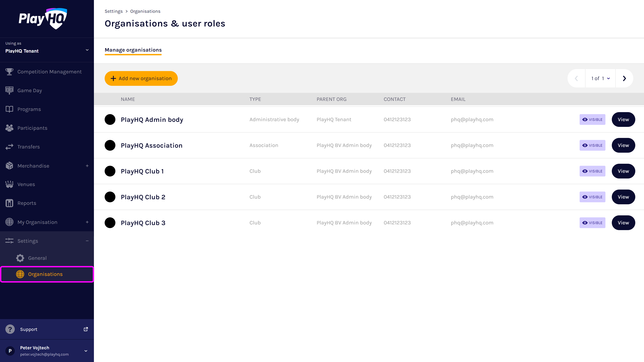Open Programs menu item
The image size is (644, 362).
tap(47, 109)
